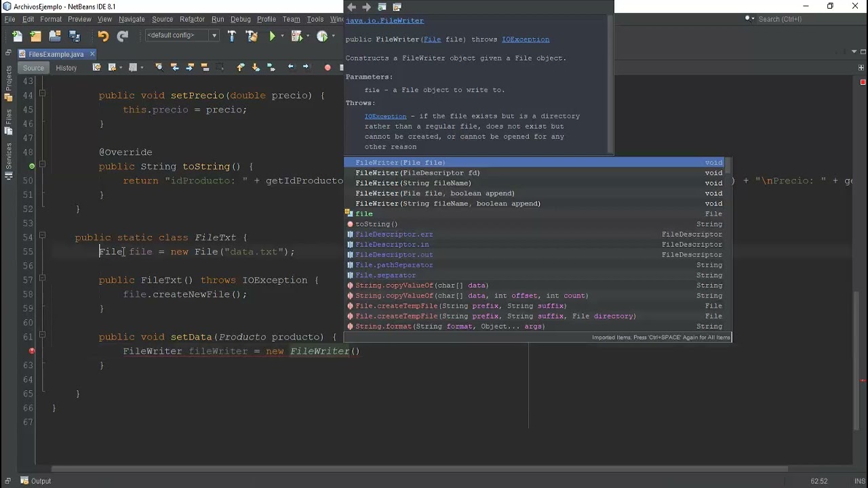Toggle Rectangular Selection mode icon
868x488 pixels.
[x=220, y=67]
